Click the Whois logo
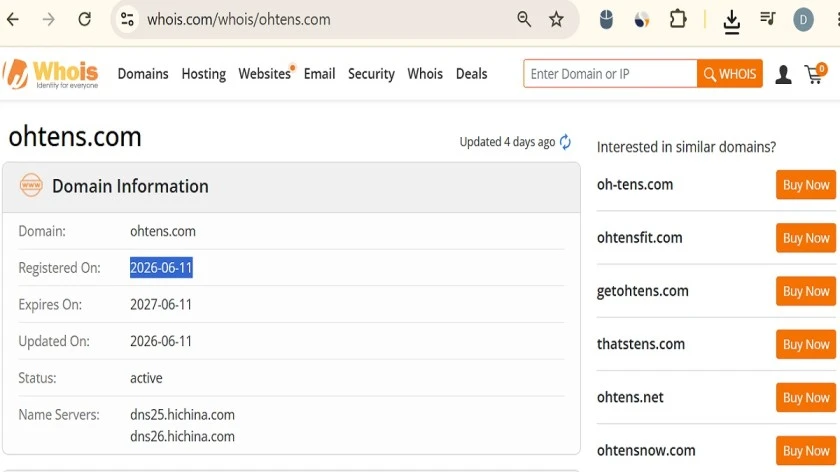840x472 pixels. tap(51, 74)
